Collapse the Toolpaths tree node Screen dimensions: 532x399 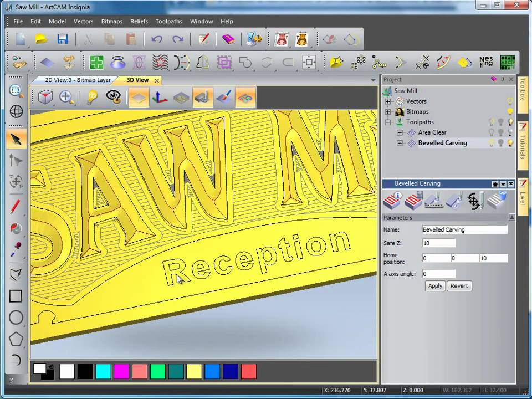pyautogui.click(x=388, y=122)
